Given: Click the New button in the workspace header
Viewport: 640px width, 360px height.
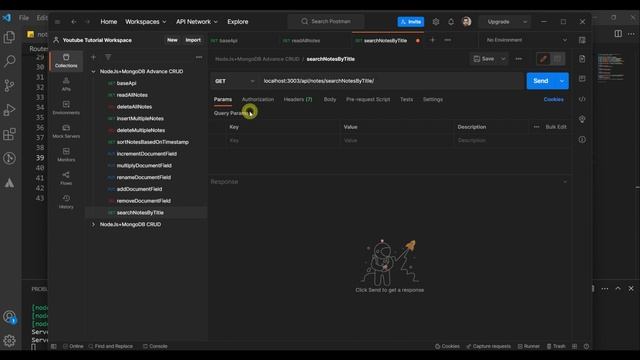Looking at the screenshot, I should coord(172,40).
